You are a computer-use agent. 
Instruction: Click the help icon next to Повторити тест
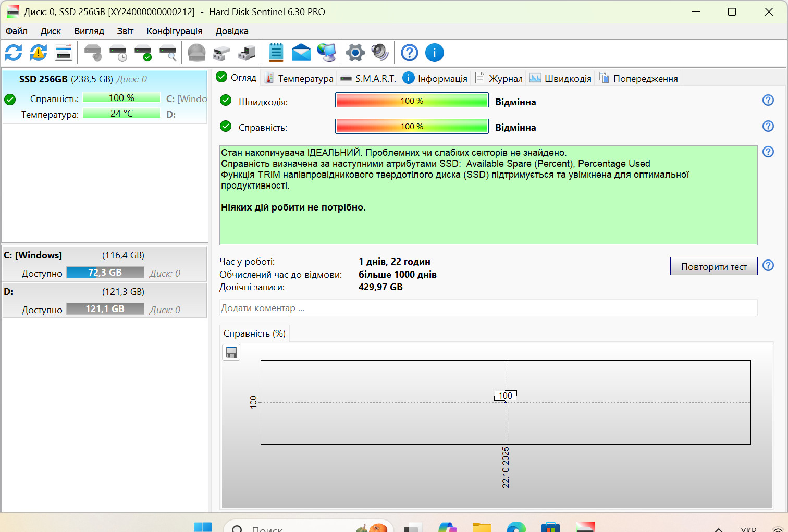click(768, 265)
